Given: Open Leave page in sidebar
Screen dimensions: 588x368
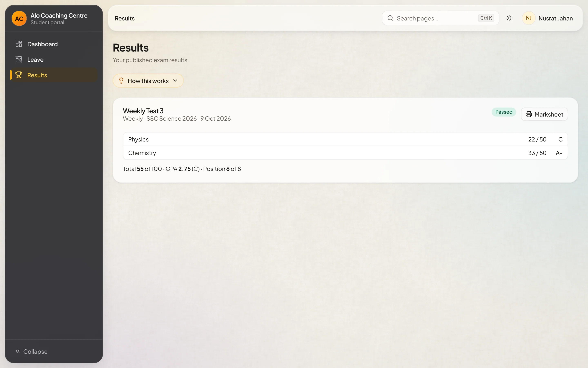Looking at the screenshot, I should 54,60.
